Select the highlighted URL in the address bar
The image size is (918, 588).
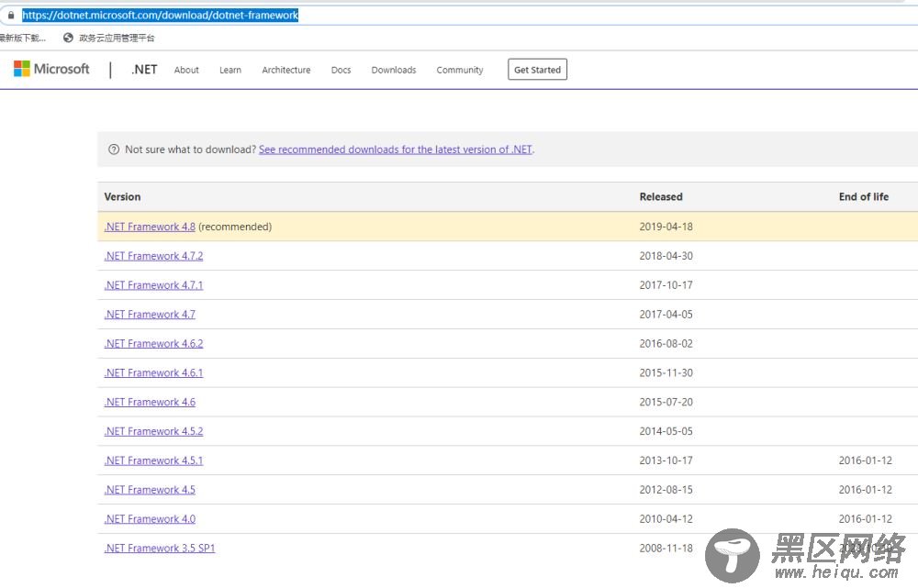click(x=160, y=16)
